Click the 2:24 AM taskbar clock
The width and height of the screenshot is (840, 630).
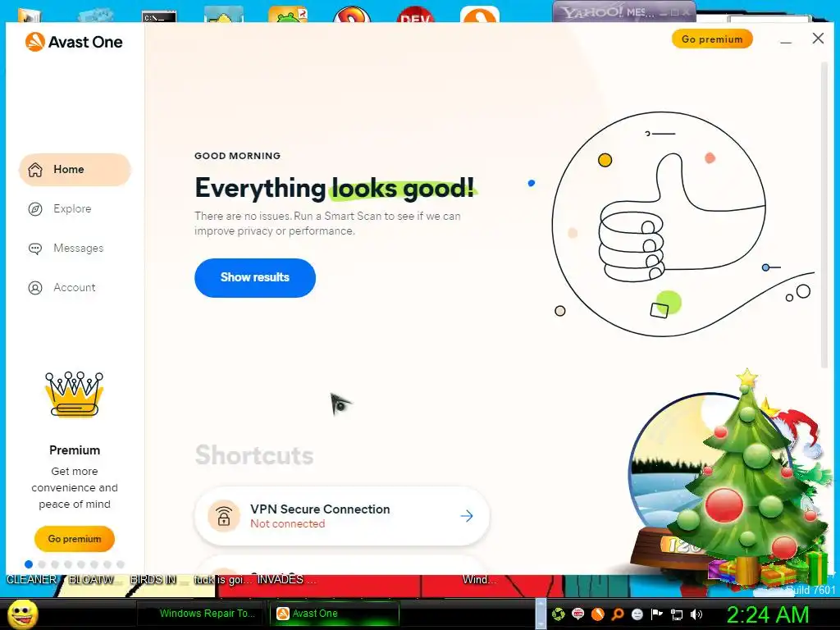click(768, 614)
